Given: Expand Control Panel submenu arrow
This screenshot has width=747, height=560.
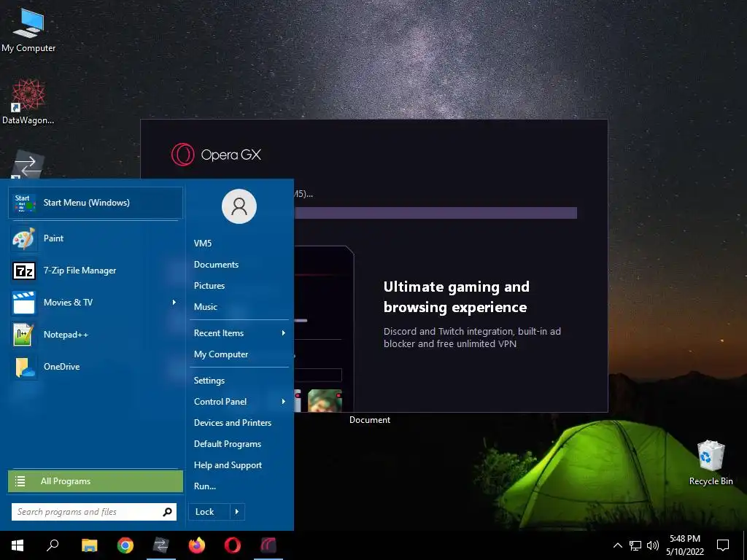Looking at the screenshot, I should point(284,402).
